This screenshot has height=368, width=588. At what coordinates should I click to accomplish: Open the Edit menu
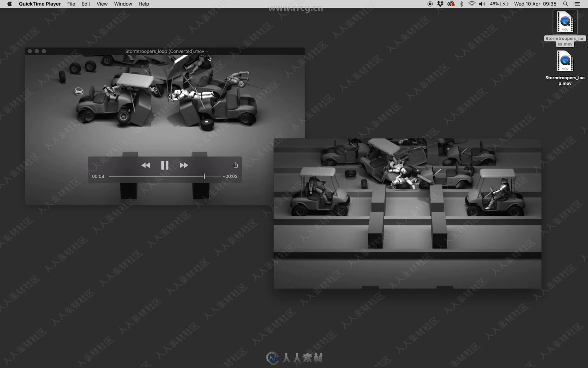[x=86, y=4]
